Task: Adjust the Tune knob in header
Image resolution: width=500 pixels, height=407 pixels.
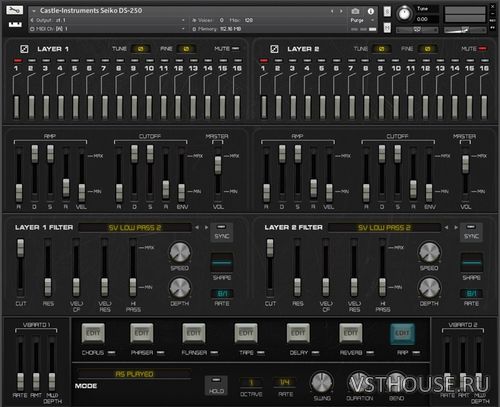Action: click(x=404, y=14)
